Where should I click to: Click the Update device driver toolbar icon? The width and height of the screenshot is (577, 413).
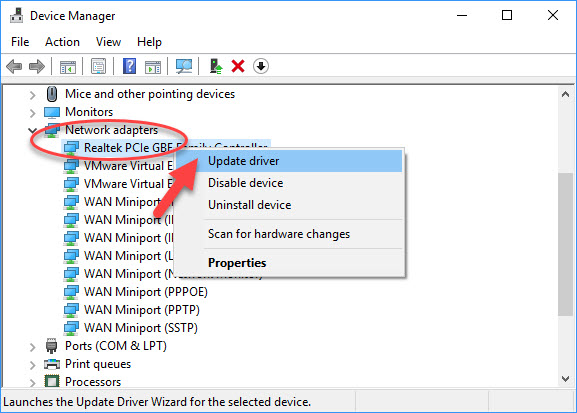tap(216, 67)
